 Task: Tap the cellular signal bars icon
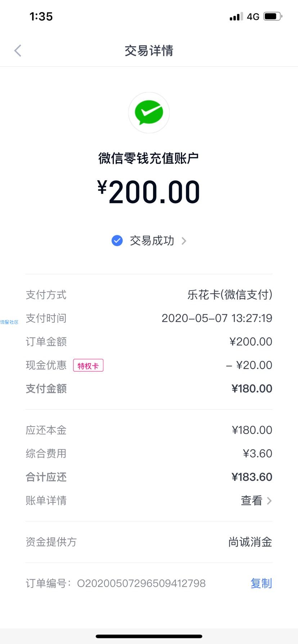point(236,17)
